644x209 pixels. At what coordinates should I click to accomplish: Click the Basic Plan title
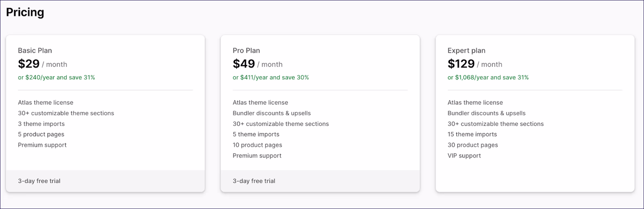point(35,50)
